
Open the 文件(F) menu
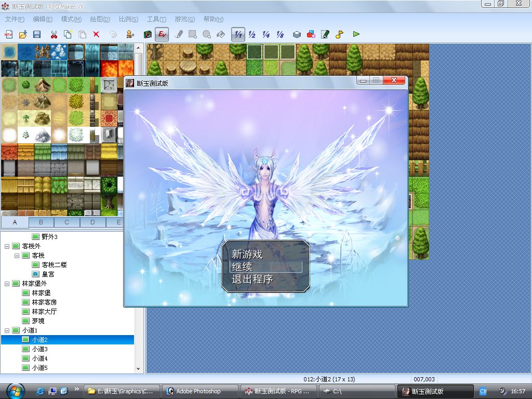[15, 19]
